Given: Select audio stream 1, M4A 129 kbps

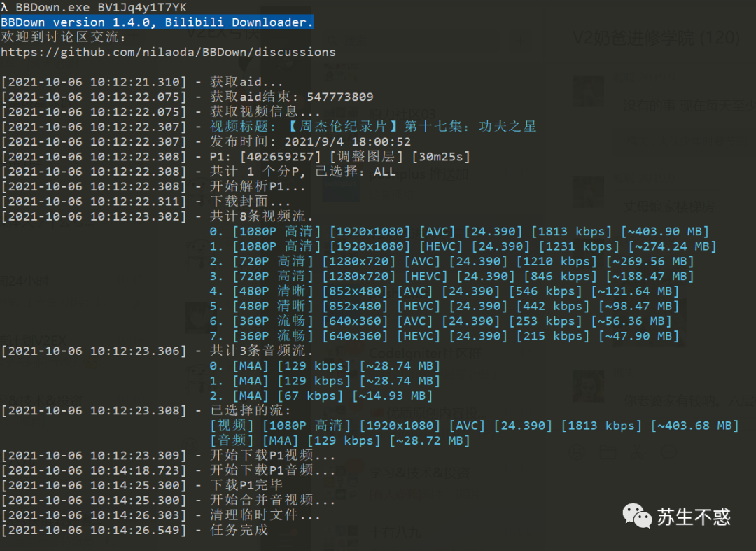Looking at the screenshot, I should coord(325,381).
